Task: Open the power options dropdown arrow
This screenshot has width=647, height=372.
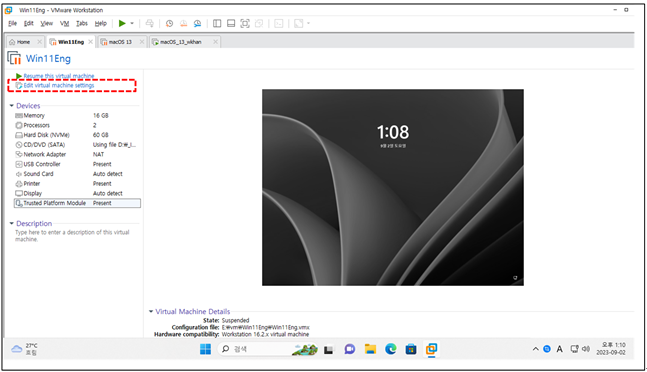Action: (x=132, y=24)
